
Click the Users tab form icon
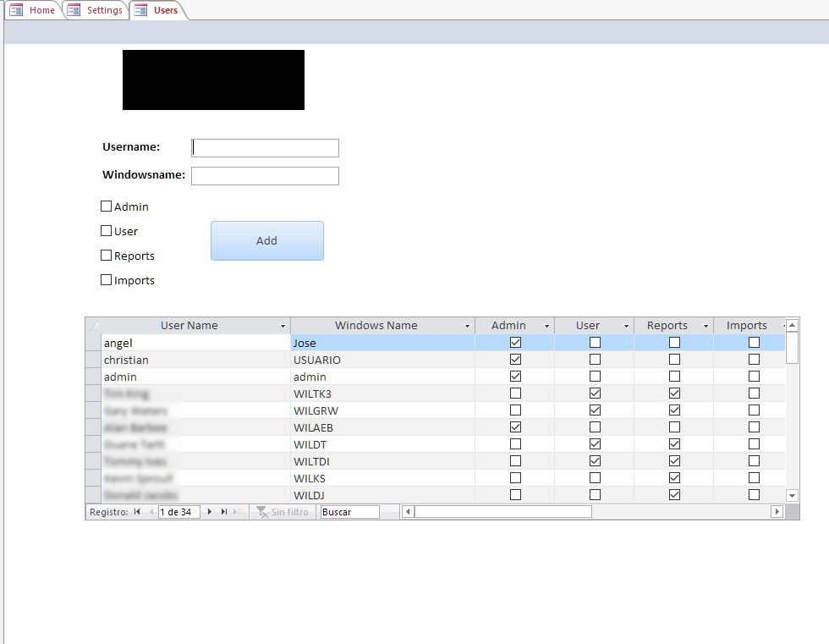coord(140,10)
